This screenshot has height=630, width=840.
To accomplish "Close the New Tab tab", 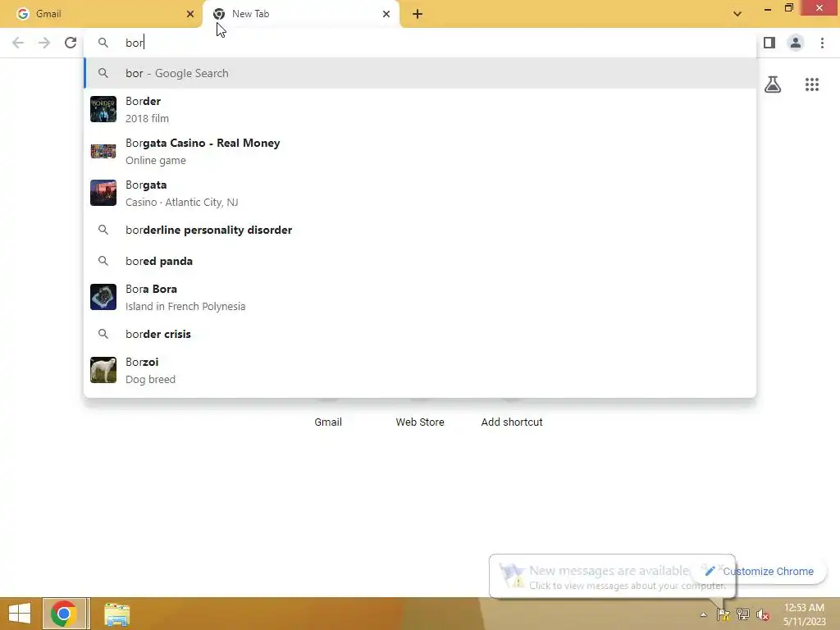I will tap(386, 14).
